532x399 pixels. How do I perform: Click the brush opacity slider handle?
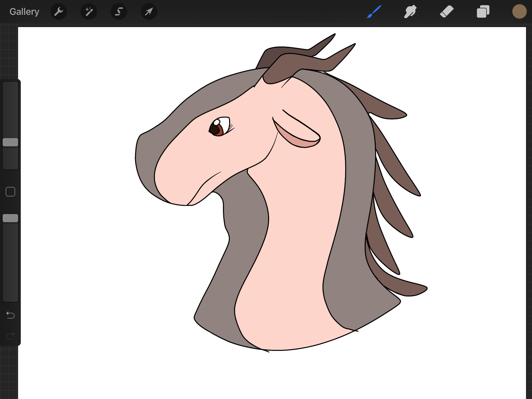10,218
